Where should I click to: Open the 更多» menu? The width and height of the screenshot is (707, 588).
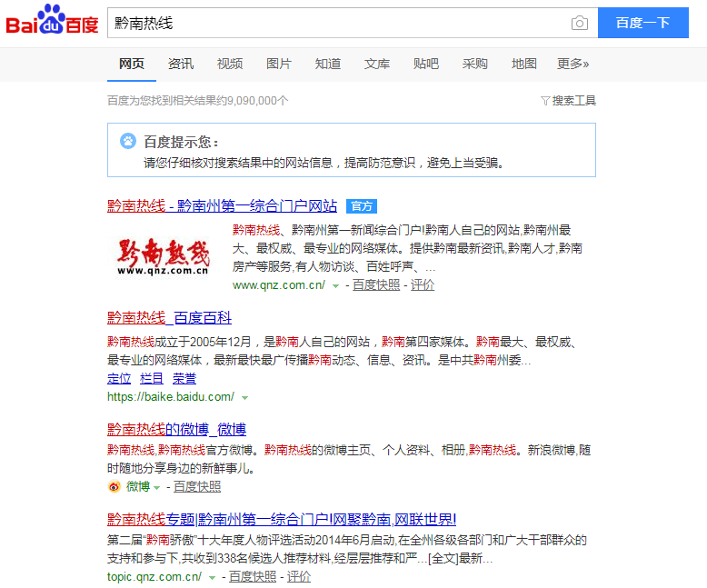point(573,64)
